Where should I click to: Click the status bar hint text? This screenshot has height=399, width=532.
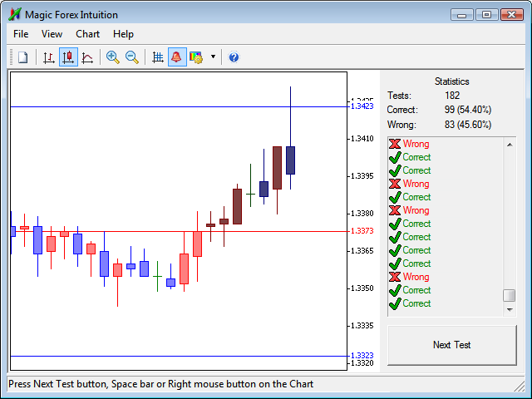click(x=160, y=384)
